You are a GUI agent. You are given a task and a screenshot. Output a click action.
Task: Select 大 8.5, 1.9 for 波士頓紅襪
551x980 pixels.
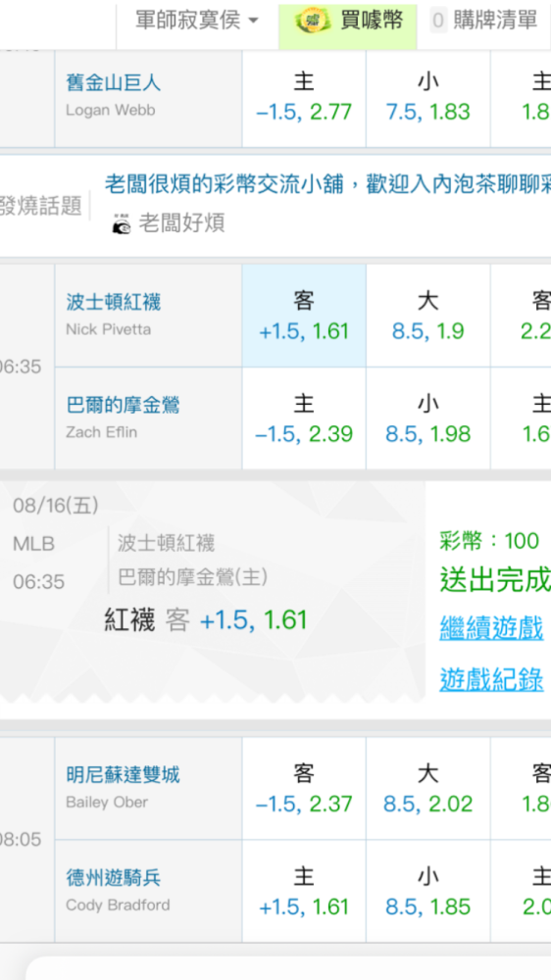point(427,316)
